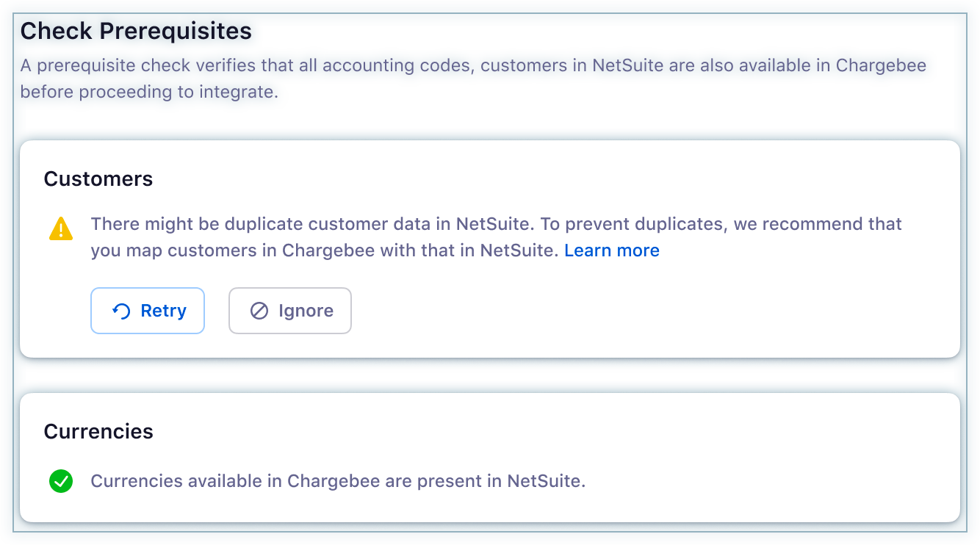Click the "Ignore" text label
This screenshot has height=545, width=980.
tap(306, 311)
